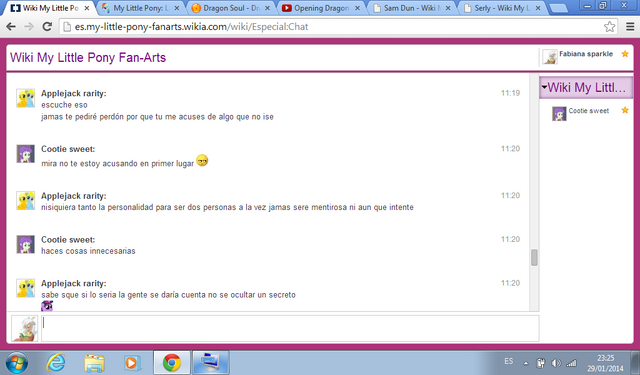Click Cootie sweet avatar on 'mira no te estoy' message

click(x=25, y=154)
